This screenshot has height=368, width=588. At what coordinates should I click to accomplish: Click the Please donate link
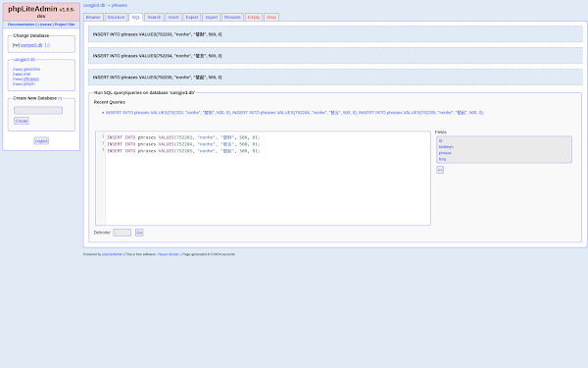[168, 254]
